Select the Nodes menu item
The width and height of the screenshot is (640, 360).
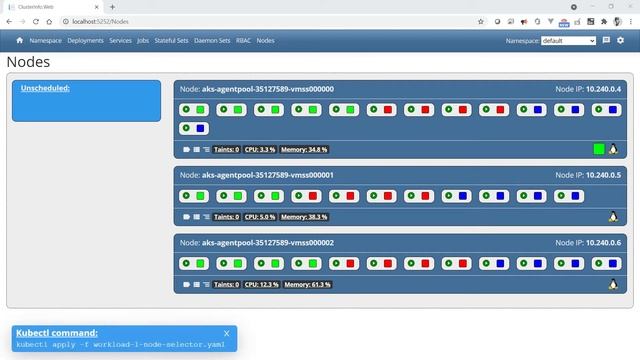click(265, 40)
